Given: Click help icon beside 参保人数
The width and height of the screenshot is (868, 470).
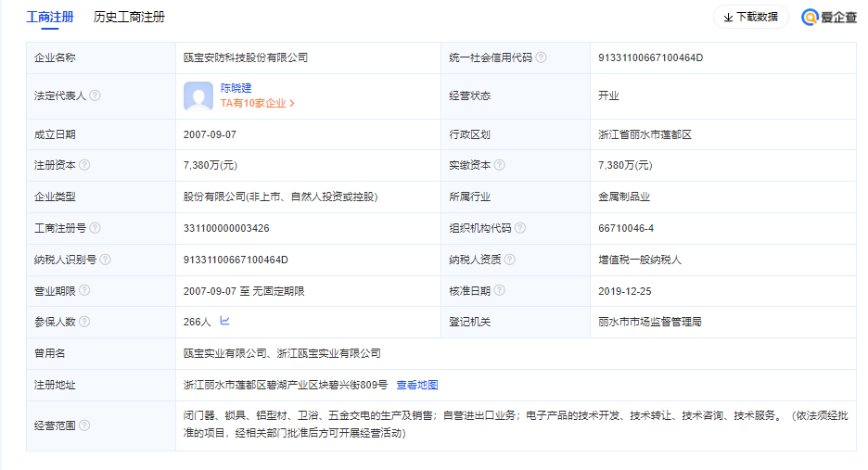Looking at the screenshot, I should pos(84,322).
